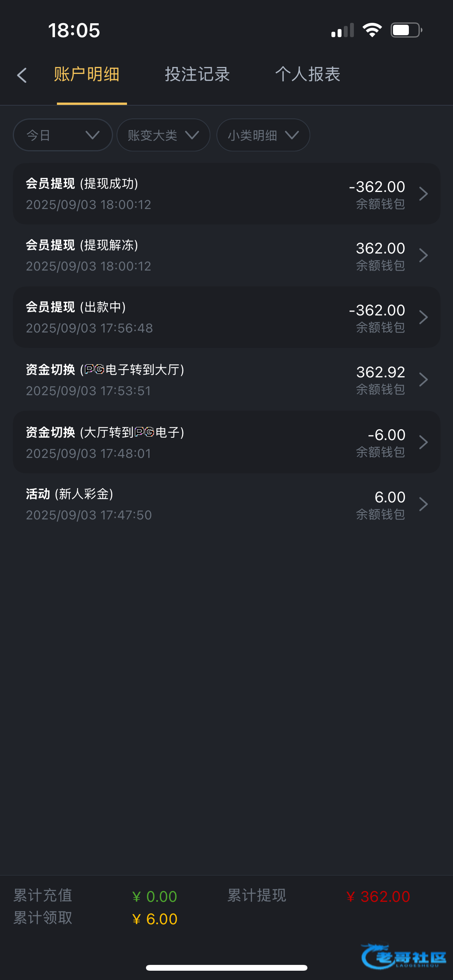
Task: Switch to the 个人报表 tab
Action: 308,74
